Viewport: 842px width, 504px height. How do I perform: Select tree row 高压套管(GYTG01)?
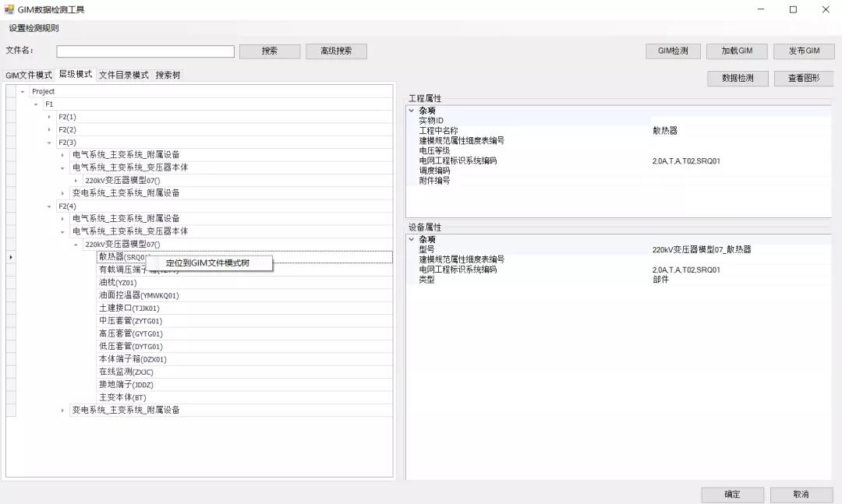coord(244,334)
